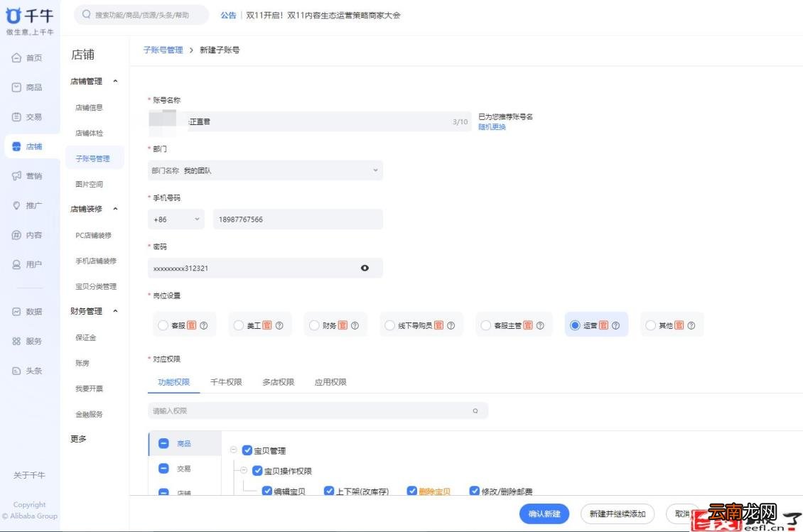Select the 店铺 shop sidebar icon
The height and width of the screenshot is (532, 803).
tap(16, 146)
